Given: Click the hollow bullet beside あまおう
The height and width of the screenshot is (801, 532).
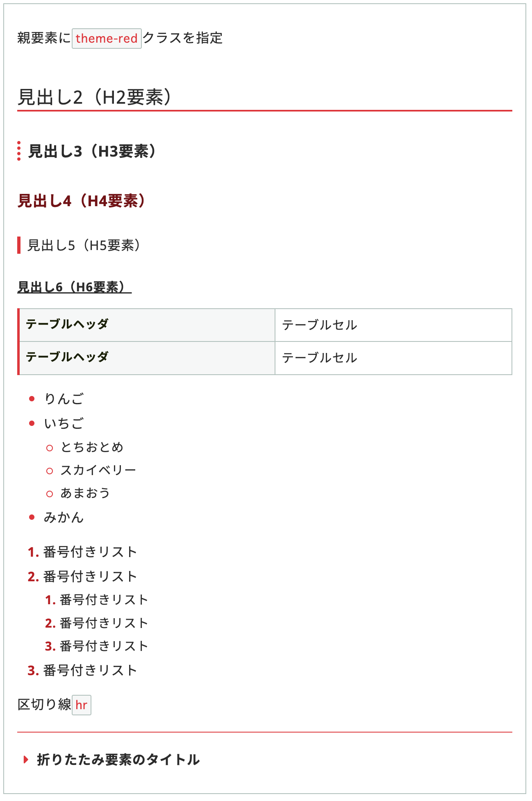Looking at the screenshot, I should (50, 494).
